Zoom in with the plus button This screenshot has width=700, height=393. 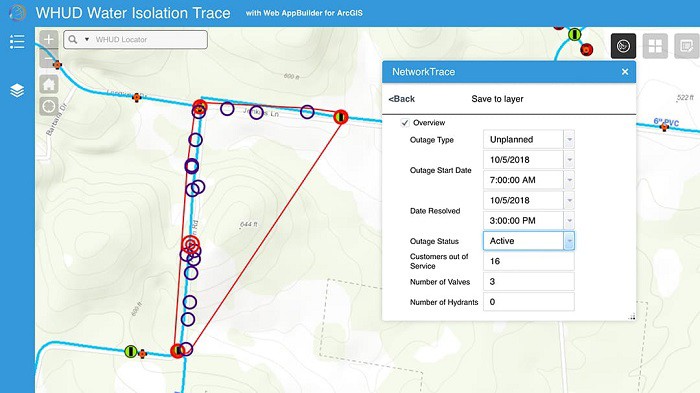pyautogui.click(x=49, y=39)
